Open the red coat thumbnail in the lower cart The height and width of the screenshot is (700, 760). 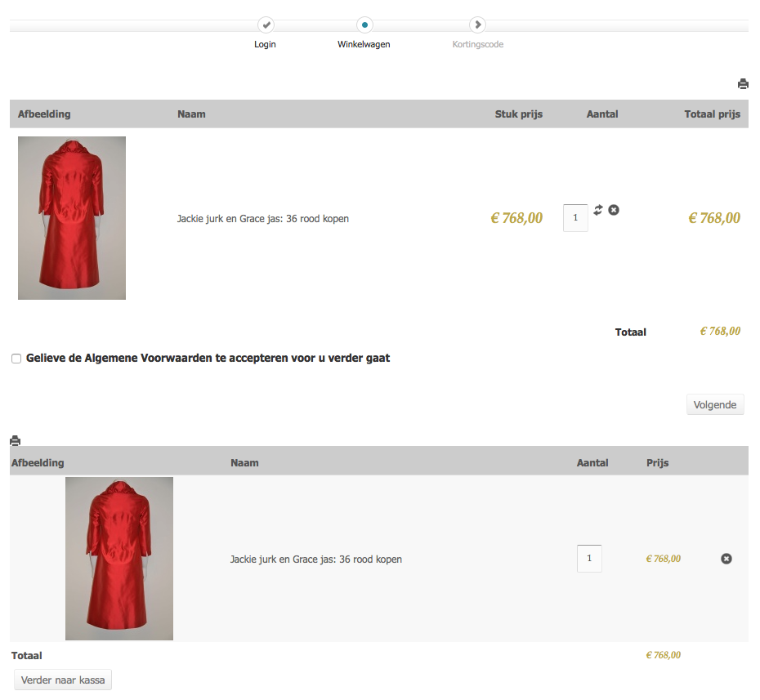point(119,559)
